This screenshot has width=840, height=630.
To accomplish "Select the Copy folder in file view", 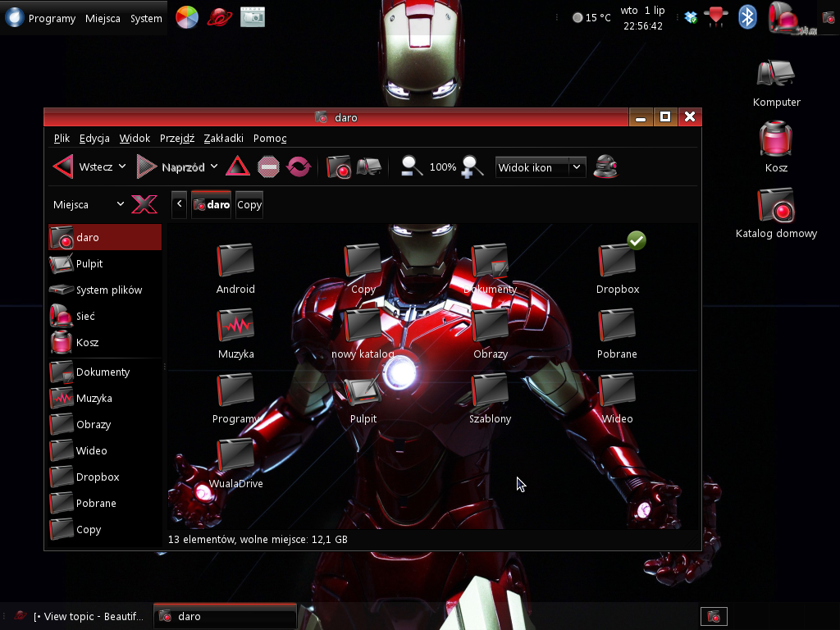I will (363, 261).
